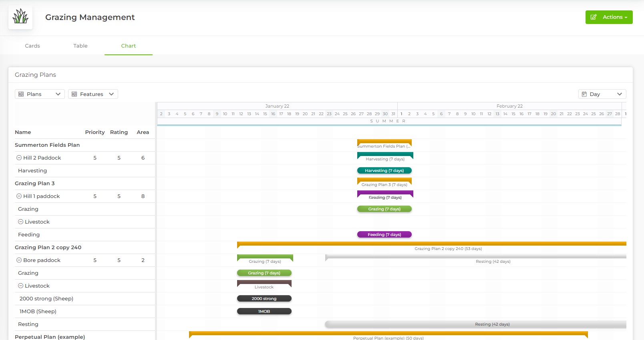
Task: Open the Actions menu button
Action: point(609,17)
